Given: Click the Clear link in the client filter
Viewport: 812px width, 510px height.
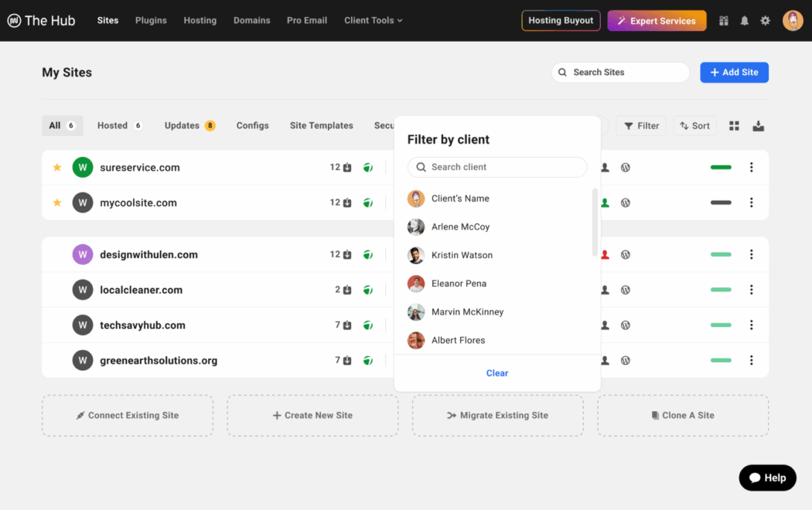Looking at the screenshot, I should pos(496,372).
